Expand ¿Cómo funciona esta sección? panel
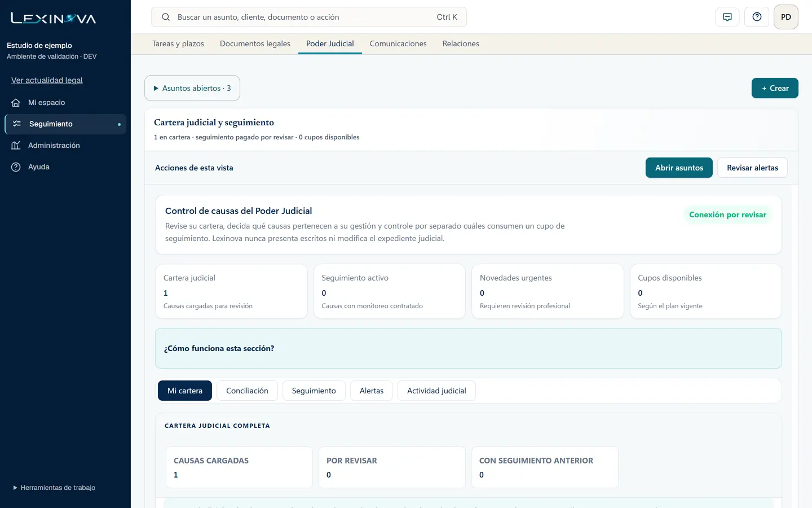The height and width of the screenshot is (508, 812). (x=468, y=348)
